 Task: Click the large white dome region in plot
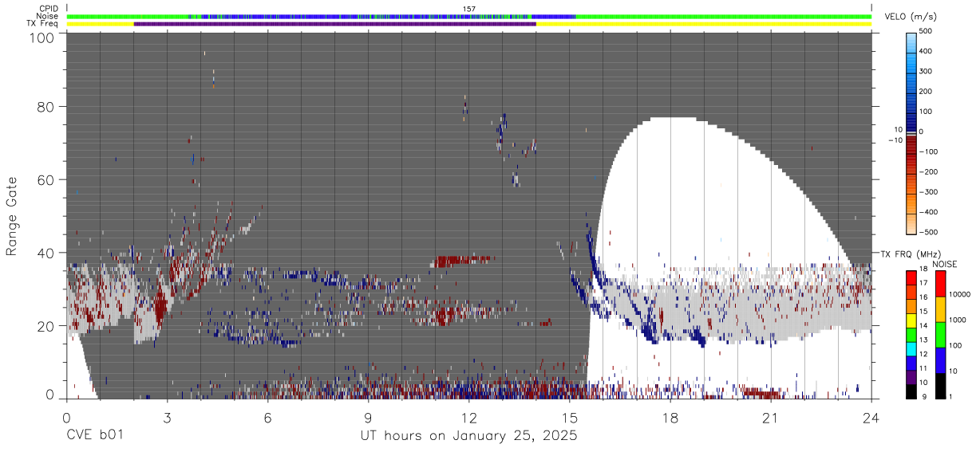click(702, 191)
